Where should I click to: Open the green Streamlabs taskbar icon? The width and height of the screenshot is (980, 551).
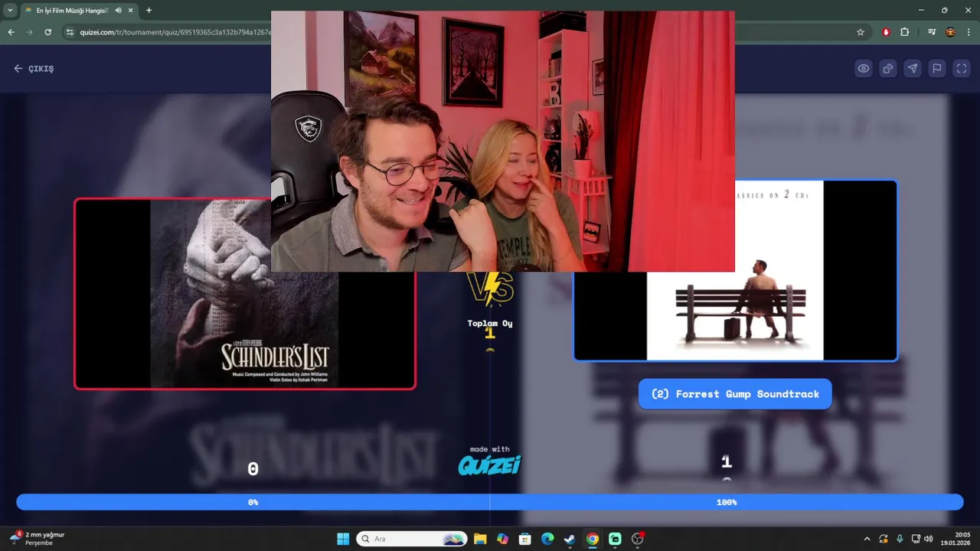coord(615,539)
